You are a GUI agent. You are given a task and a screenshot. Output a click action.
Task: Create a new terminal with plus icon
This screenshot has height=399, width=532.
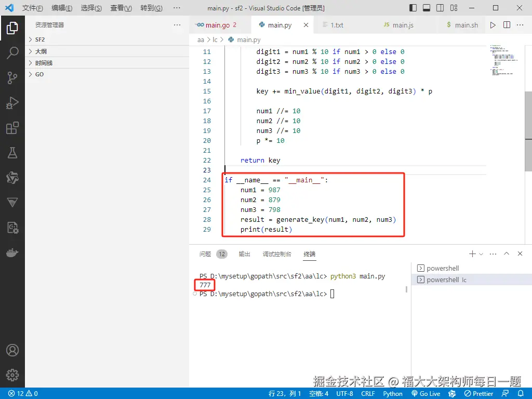pyautogui.click(x=472, y=254)
